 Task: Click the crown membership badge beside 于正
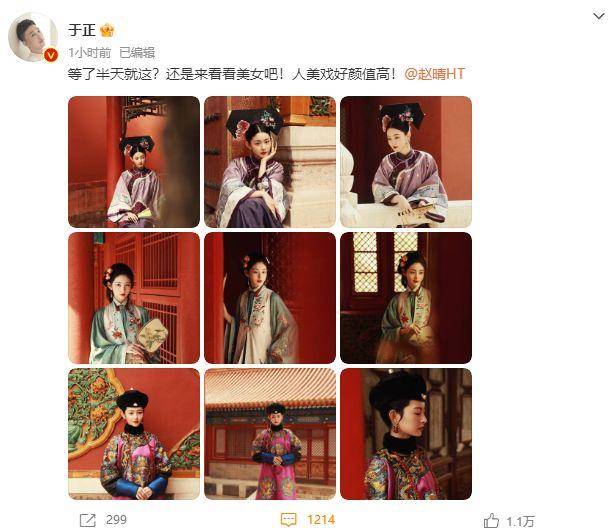coord(107,30)
